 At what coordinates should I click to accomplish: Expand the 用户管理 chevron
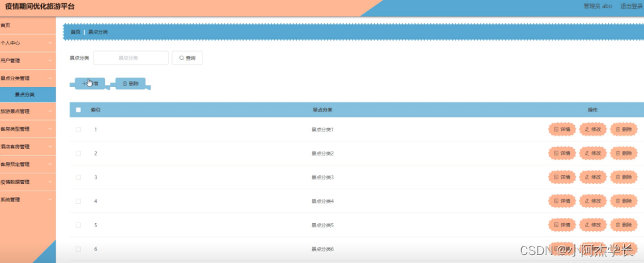click(50, 61)
